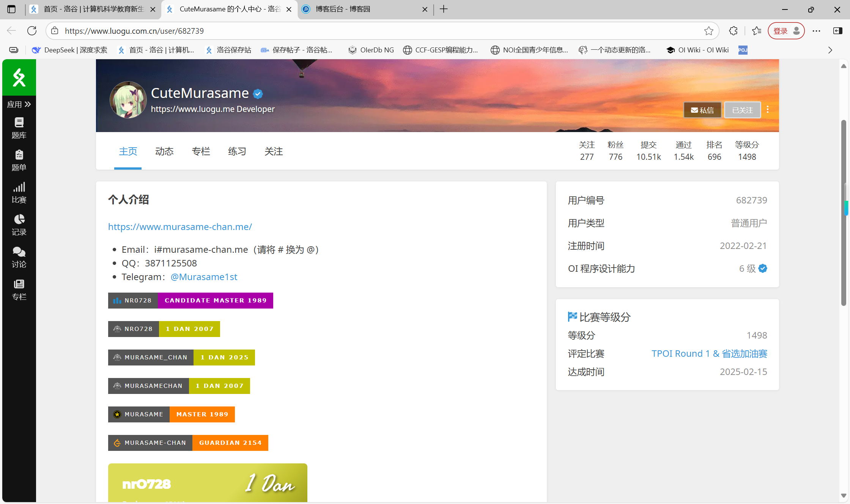Open 记录 submission records sidebar icon
The height and width of the screenshot is (504, 850).
coord(19,225)
